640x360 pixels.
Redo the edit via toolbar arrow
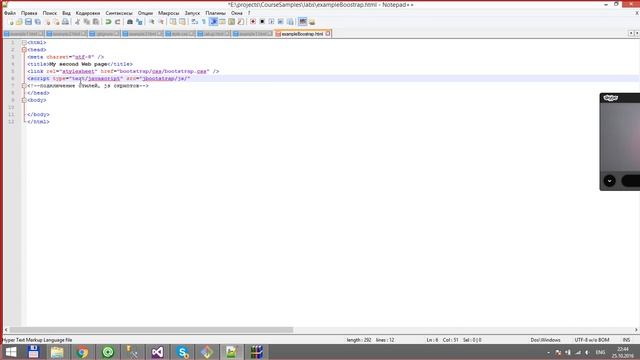tap(118, 22)
